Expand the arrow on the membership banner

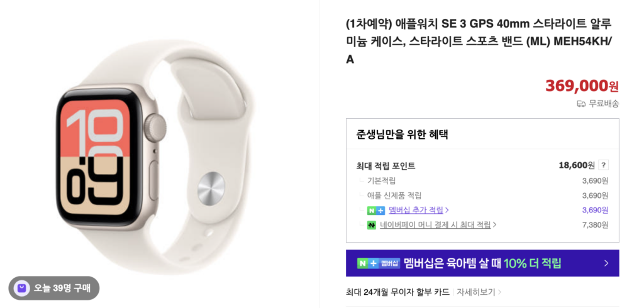[x=606, y=263]
